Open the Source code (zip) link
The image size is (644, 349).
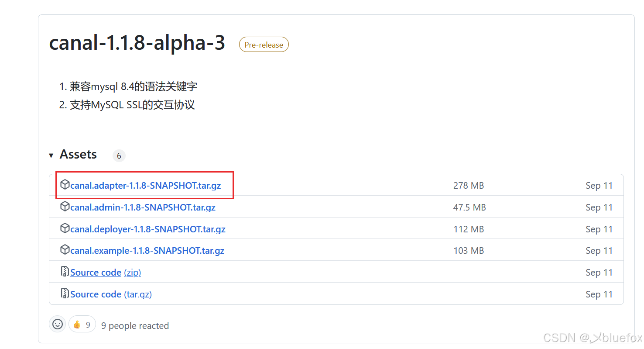96,272
